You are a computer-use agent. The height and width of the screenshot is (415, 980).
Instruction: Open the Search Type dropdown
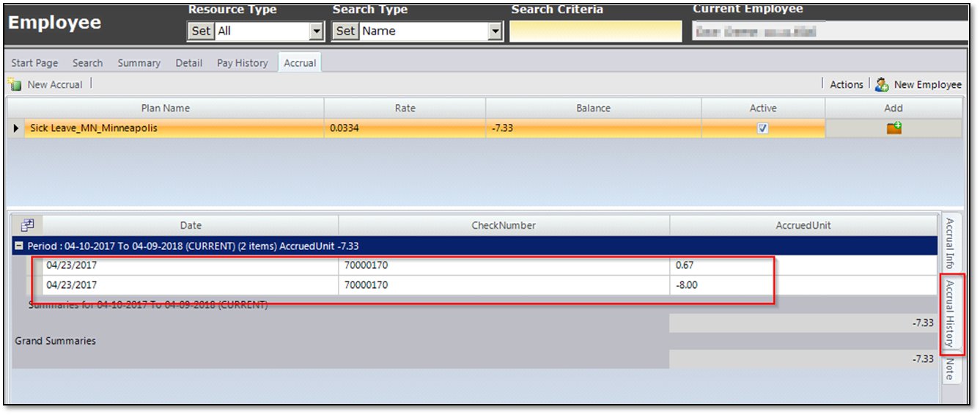click(495, 31)
